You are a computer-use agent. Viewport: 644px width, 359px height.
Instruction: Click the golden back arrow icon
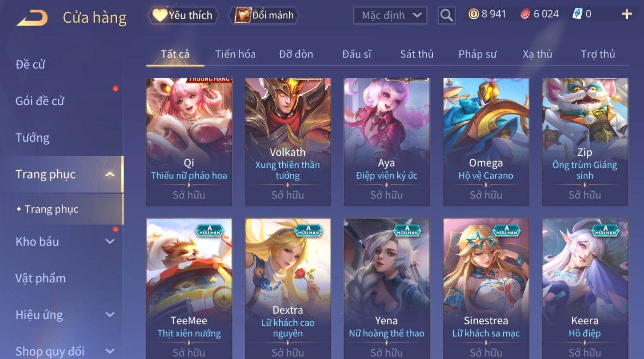[32, 18]
